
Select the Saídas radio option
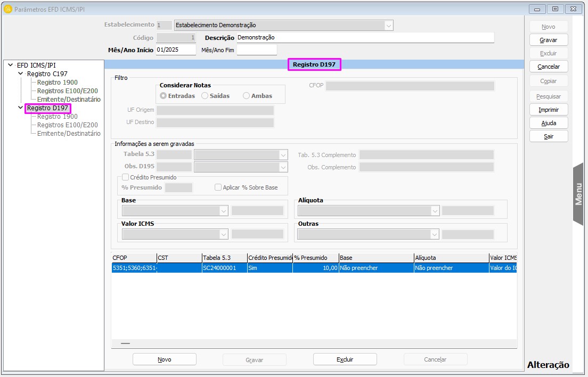205,96
